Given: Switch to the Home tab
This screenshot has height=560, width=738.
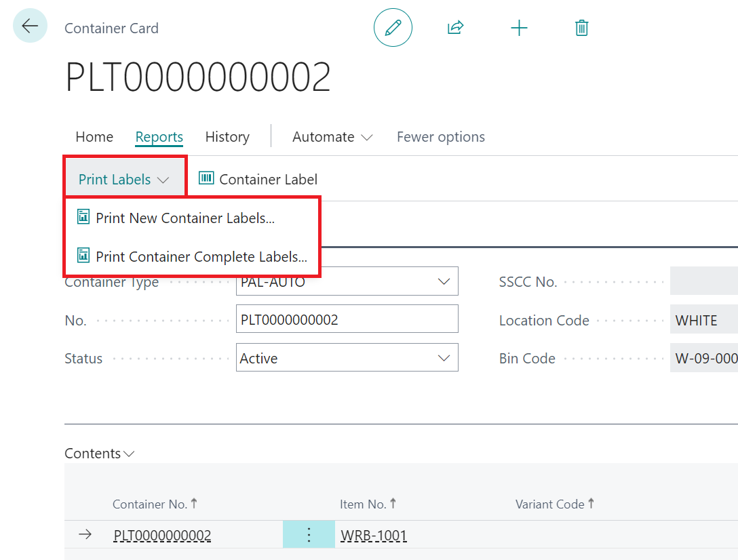Looking at the screenshot, I should [x=94, y=136].
